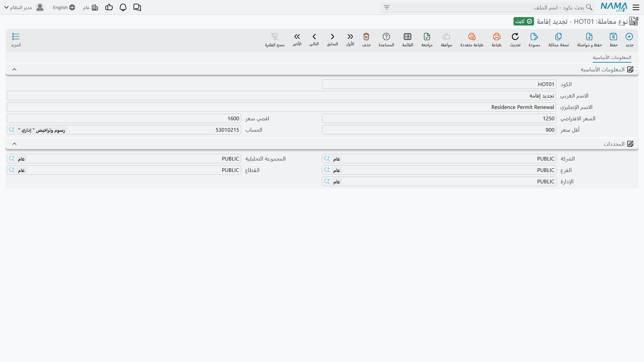This screenshot has height=362, width=644.
Task: Open the المزيد more options menu
Action: pos(16,40)
